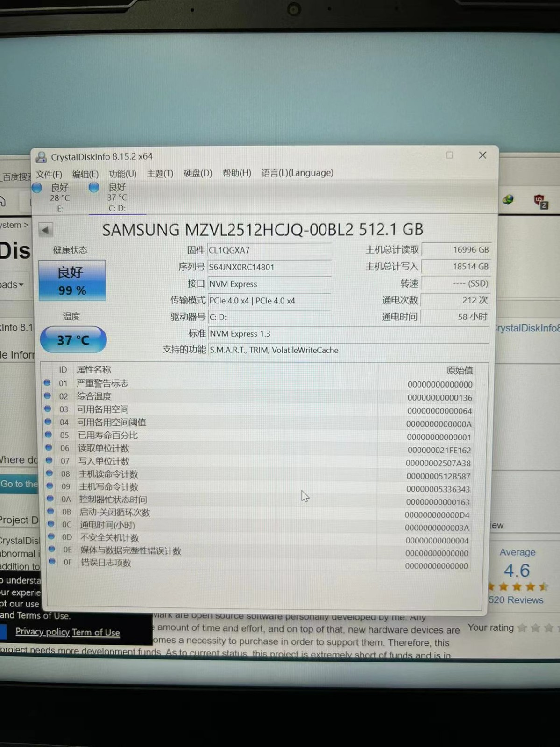
Task: Select attribute row 严重警告标志
Action: [265, 384]
